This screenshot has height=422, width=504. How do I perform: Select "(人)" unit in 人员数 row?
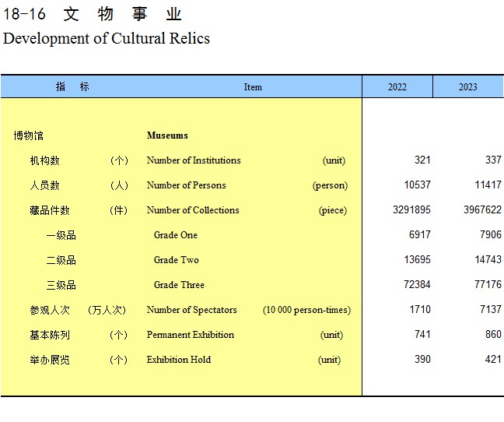[x=119, y=185]
